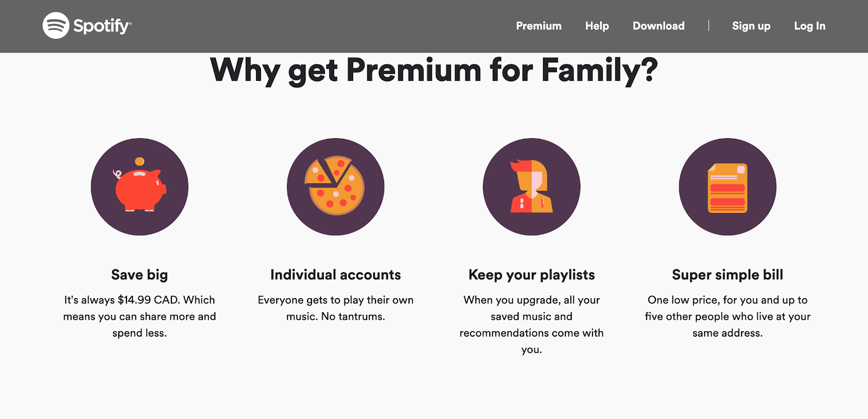
Task: Click the $14.99 CAD price description
Action: pos(139,317)
